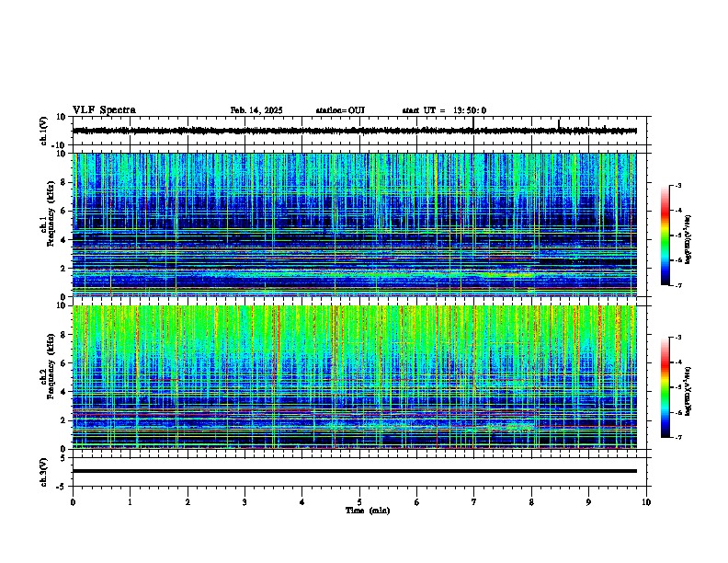
Task: Select the "start UT = 13:50:0" text
Action: point(444,110)
